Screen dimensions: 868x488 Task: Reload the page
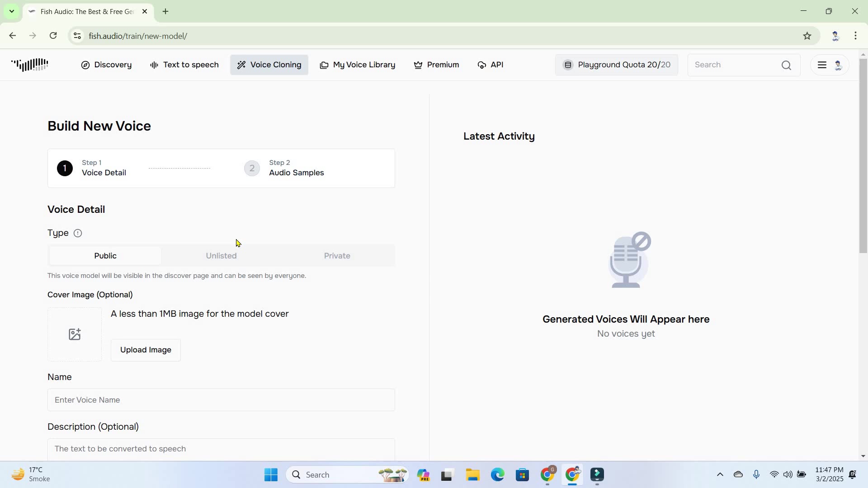pyautogui.click(x=53, y=36)
